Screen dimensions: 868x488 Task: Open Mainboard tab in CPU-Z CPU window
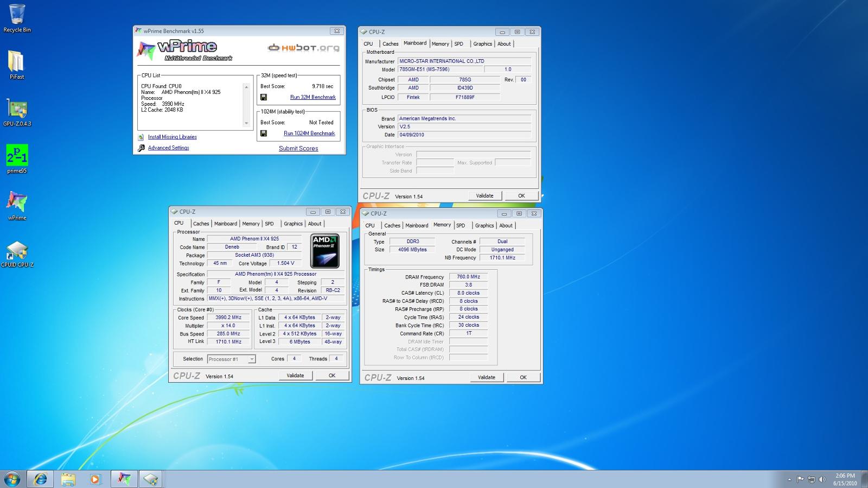click(x=226, y=224)
